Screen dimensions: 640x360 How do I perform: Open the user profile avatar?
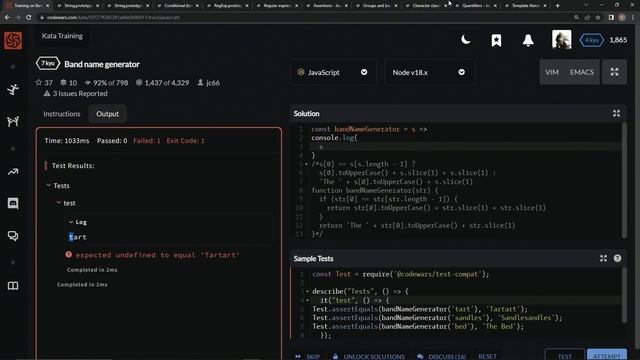[562, 40]
